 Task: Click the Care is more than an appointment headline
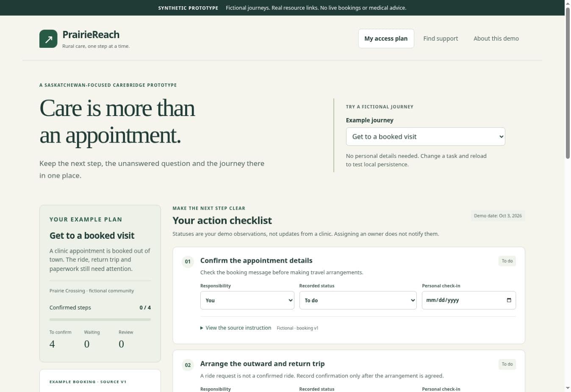[x=117, y=121]
